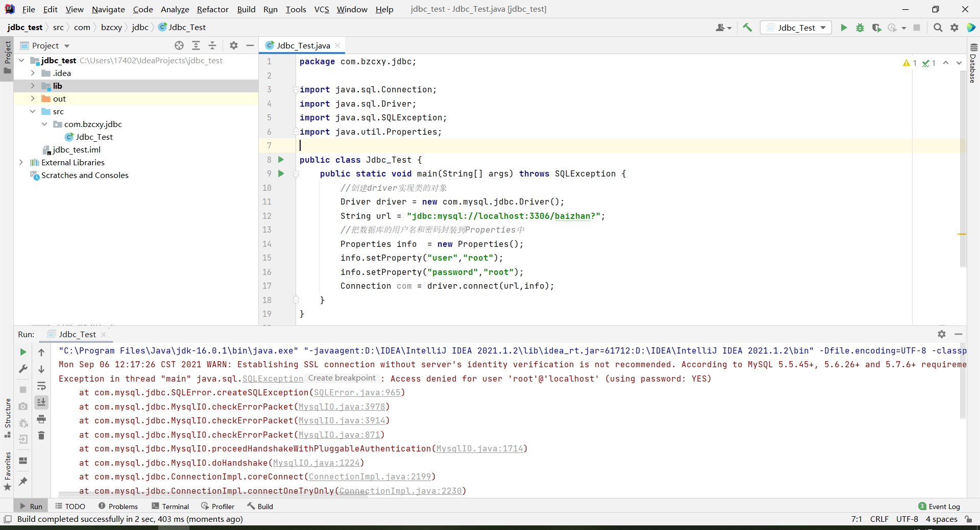Stop the running process with the stop square
980x530 pixels.
point(917,28)
